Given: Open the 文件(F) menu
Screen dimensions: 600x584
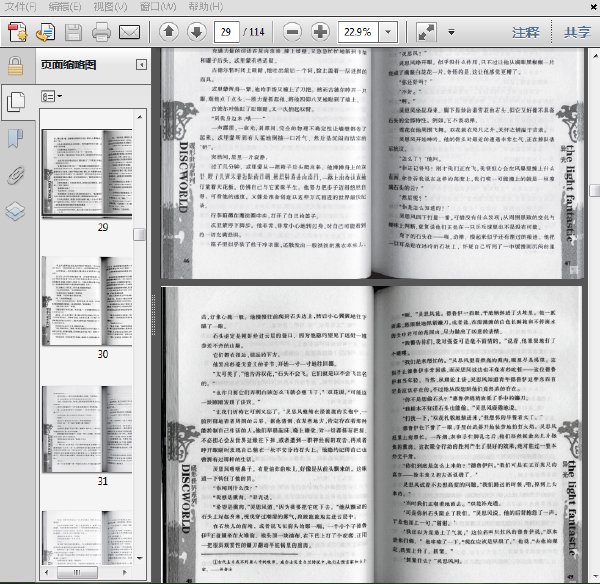Looking at the screenshot, I should click(20, 7).
